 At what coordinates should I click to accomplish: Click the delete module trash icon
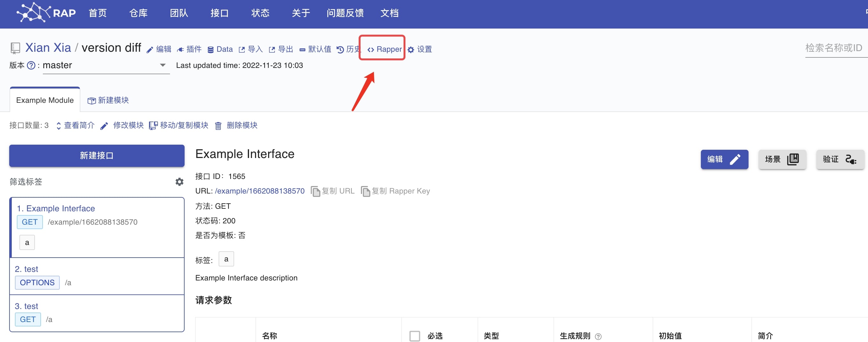coord(218,126)
